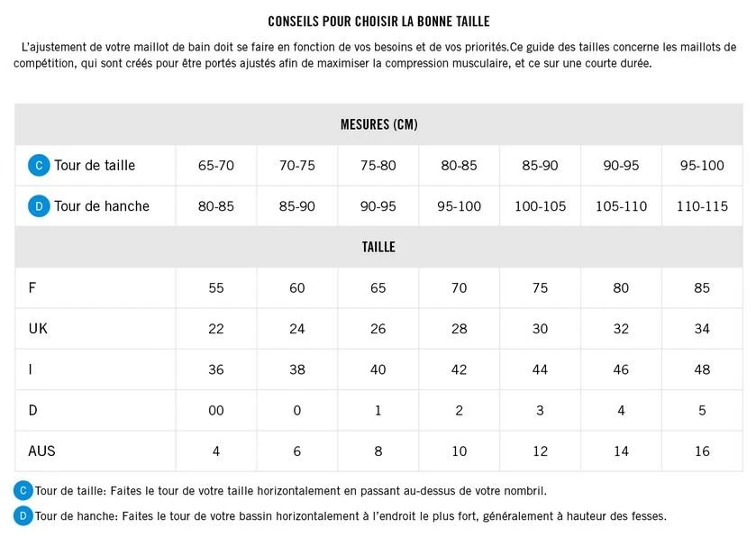Select the MESURES (CM) section header
Screen dimensions: 756x537
click(378, 124)
